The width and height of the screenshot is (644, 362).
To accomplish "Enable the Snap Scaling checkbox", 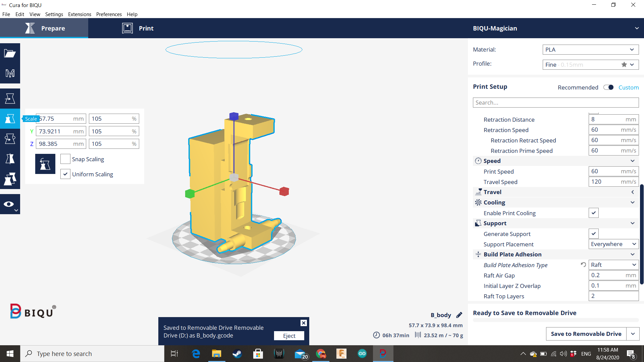I will [65, 159].
